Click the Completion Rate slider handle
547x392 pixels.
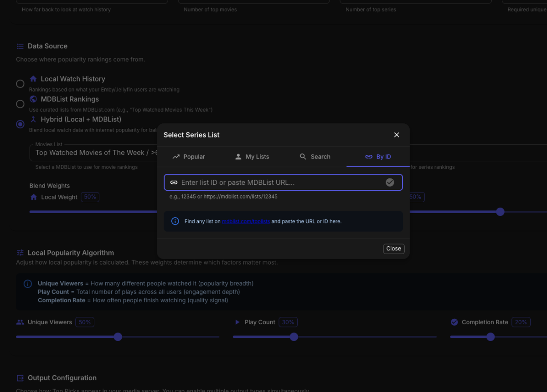coord(490,337)
